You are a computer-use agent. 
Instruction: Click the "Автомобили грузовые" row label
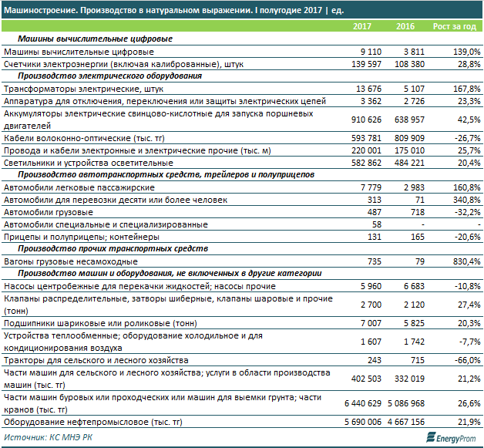coord(49,212)
